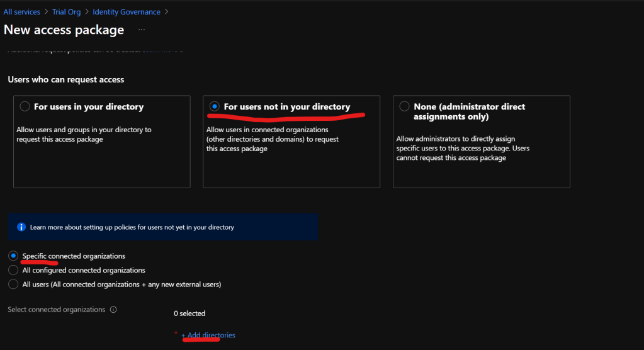Click the New access package page title
This screenshot has height=350, width=644.
[64, 30]
